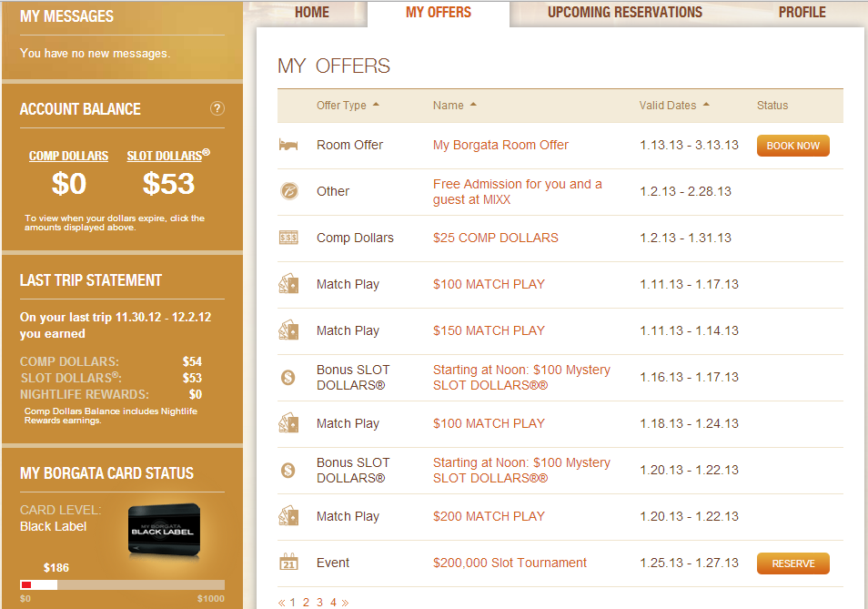868x609 pixels.
Task: Click the Status column header
Action: [x=772, y=106]
